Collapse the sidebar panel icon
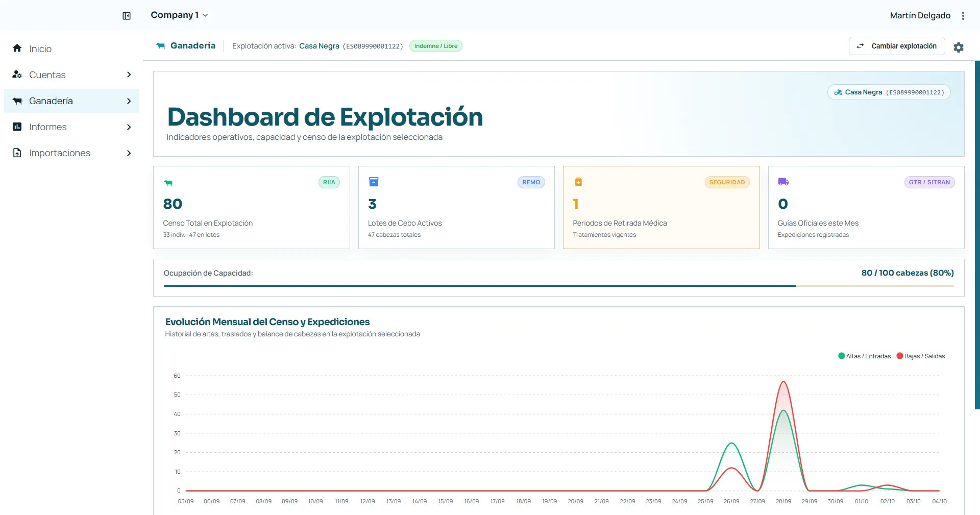This screenshot has height=515, width=980. pos(127,16)
